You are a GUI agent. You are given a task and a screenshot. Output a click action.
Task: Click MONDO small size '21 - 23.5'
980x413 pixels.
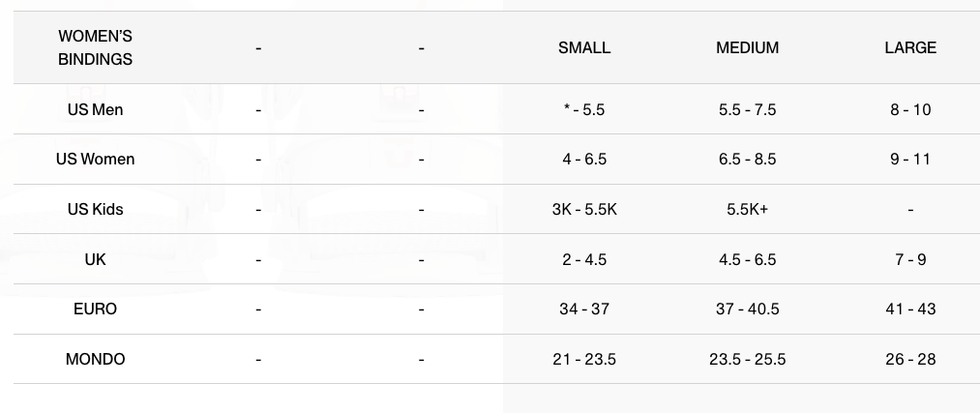(x=584, y=359)
